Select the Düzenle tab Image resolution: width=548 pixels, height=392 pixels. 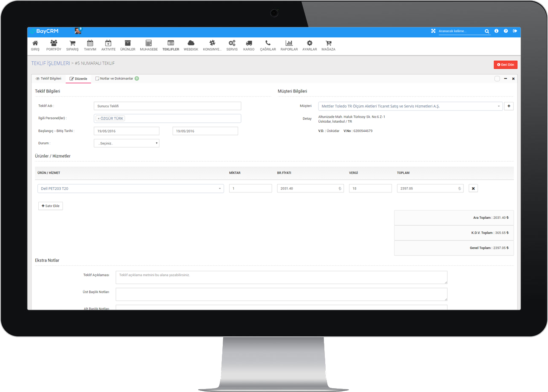pyautogui.click(x=78, y=79)
